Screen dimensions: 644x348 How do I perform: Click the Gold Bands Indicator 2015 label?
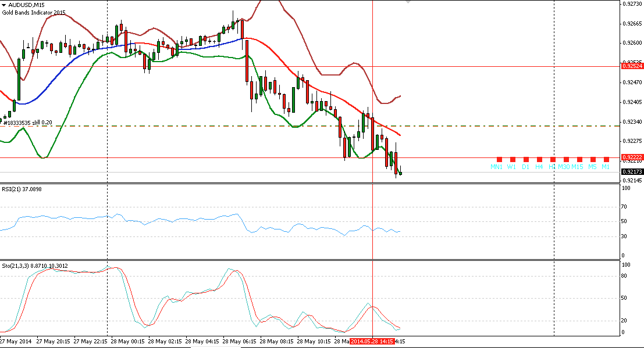pyautogui.click(x=34, y=12)
